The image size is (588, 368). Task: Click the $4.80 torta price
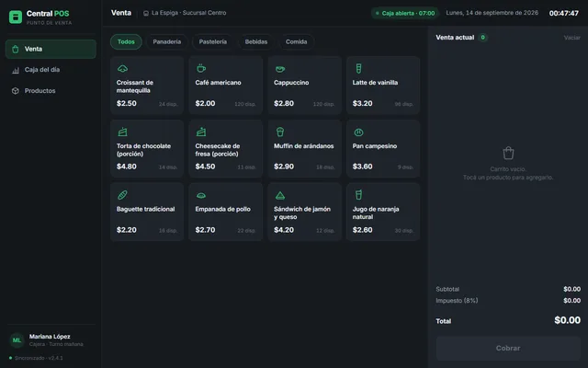point(127,167)
